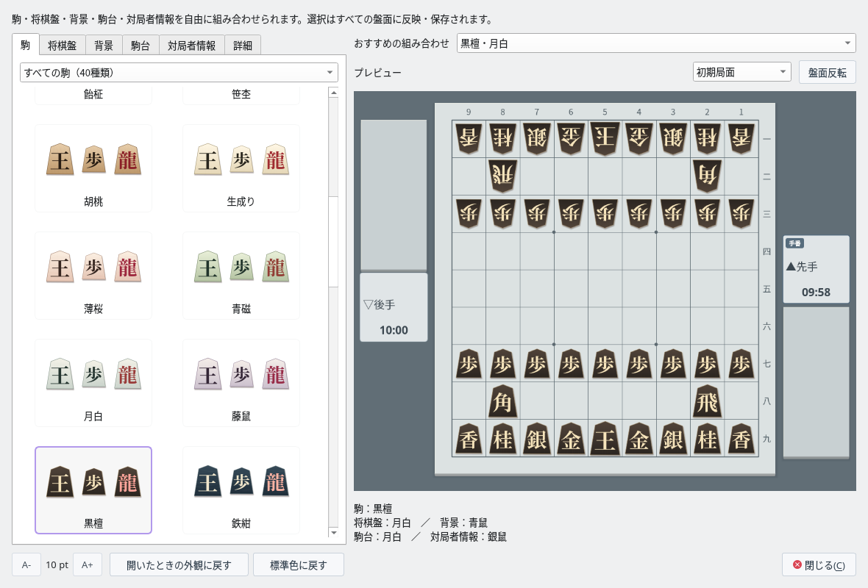Click the 後手 piece stand on the left
The image size is (868, 588).
pyautogui.click(x=394, y=196)
